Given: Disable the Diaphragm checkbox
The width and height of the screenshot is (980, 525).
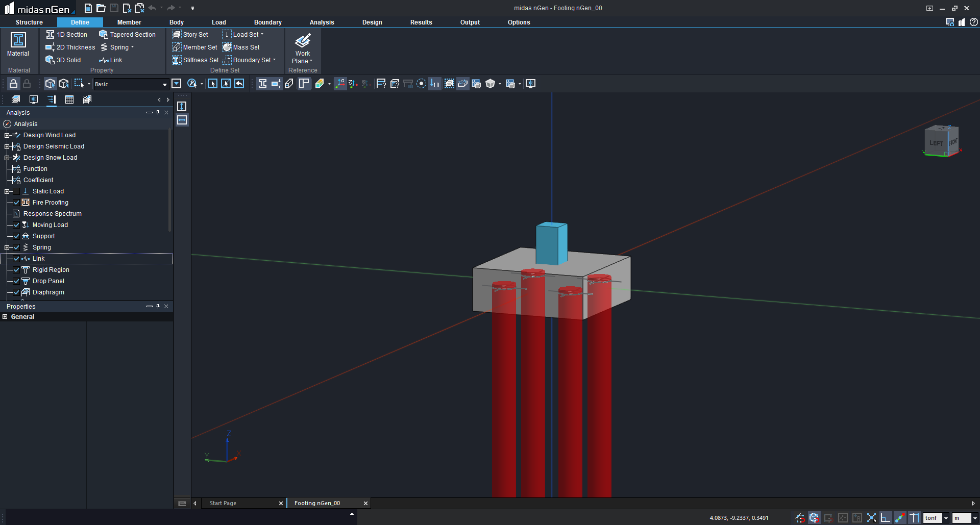Looking at the screenshot, I should point(16,292).
